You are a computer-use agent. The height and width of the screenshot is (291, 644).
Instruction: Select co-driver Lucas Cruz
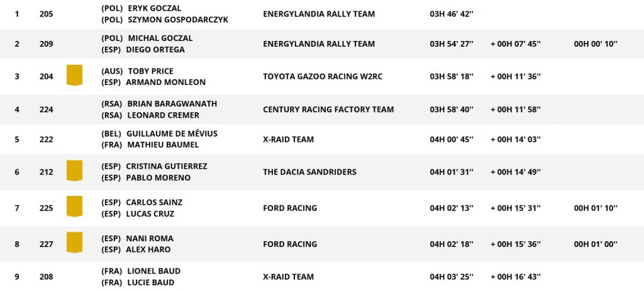tap(150, 214)
